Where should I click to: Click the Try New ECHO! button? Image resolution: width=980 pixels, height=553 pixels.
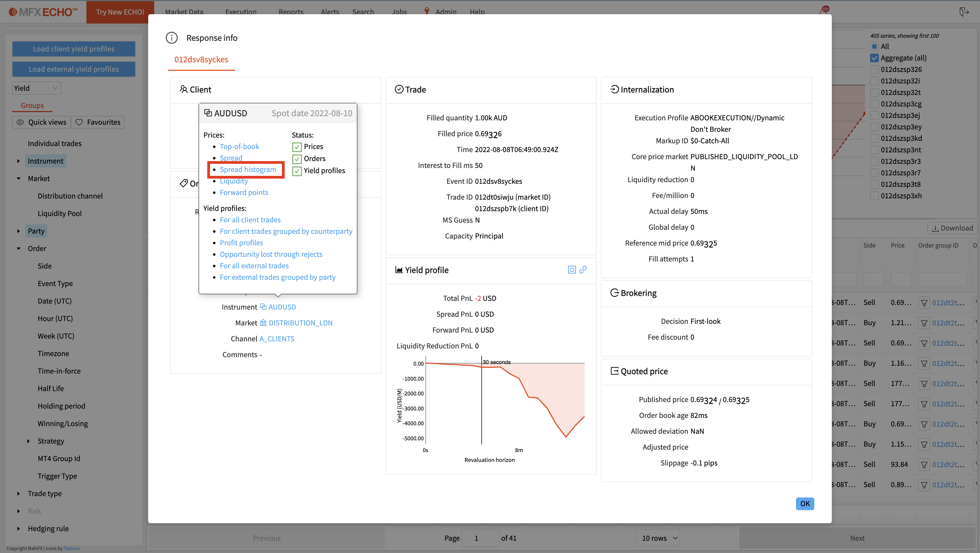120,12
